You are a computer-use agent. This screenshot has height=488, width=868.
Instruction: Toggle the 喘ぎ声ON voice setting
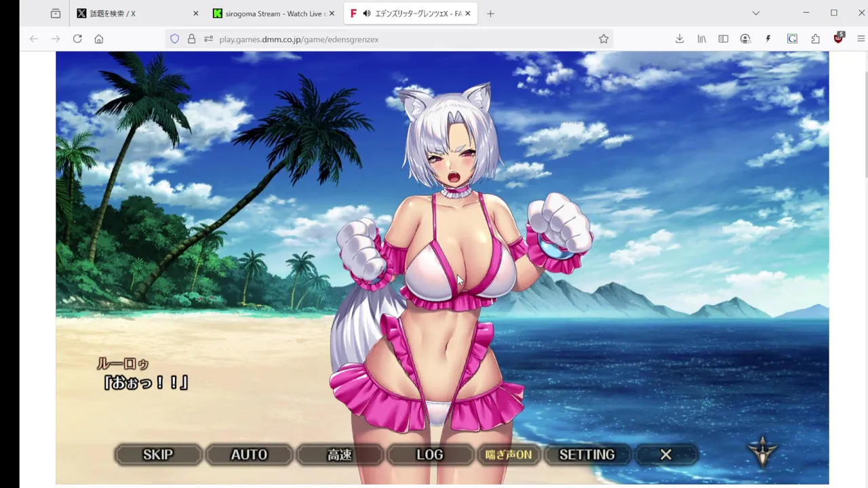(509, 455)
